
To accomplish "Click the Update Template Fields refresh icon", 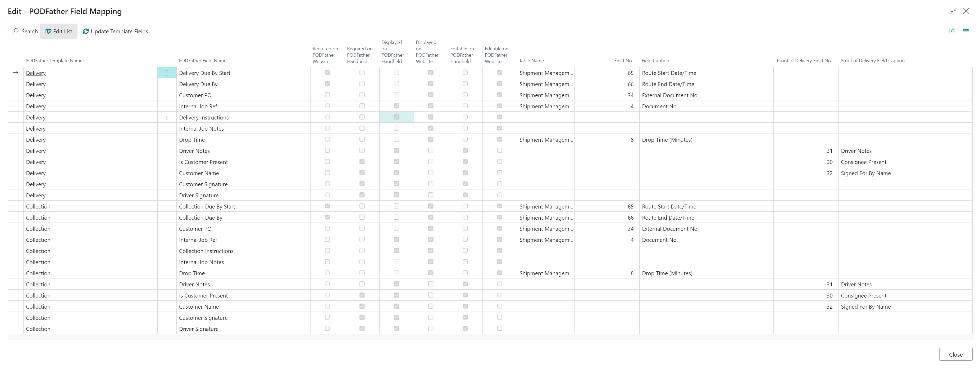I will 86,31.
